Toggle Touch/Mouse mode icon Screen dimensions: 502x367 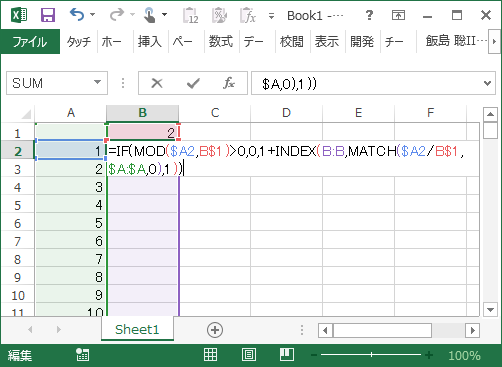tap(149, 15)
